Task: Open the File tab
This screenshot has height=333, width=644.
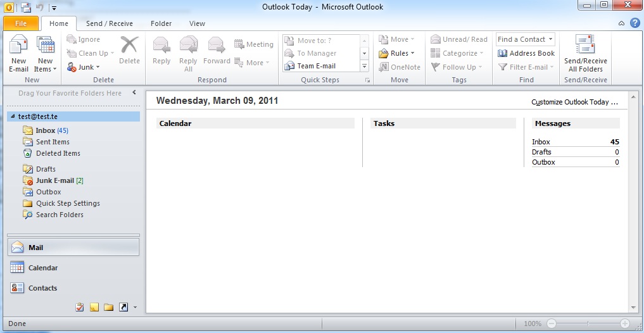Action: [x=20, y=23]
